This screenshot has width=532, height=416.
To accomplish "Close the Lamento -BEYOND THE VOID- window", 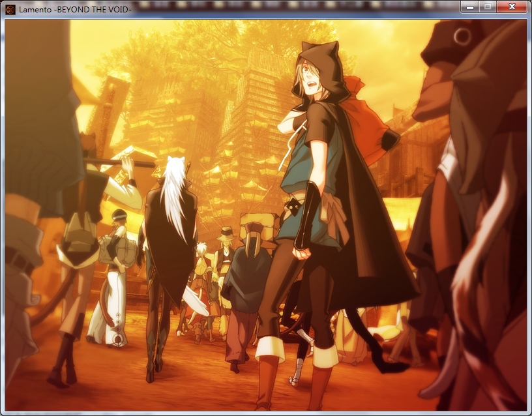I will 512,7.
